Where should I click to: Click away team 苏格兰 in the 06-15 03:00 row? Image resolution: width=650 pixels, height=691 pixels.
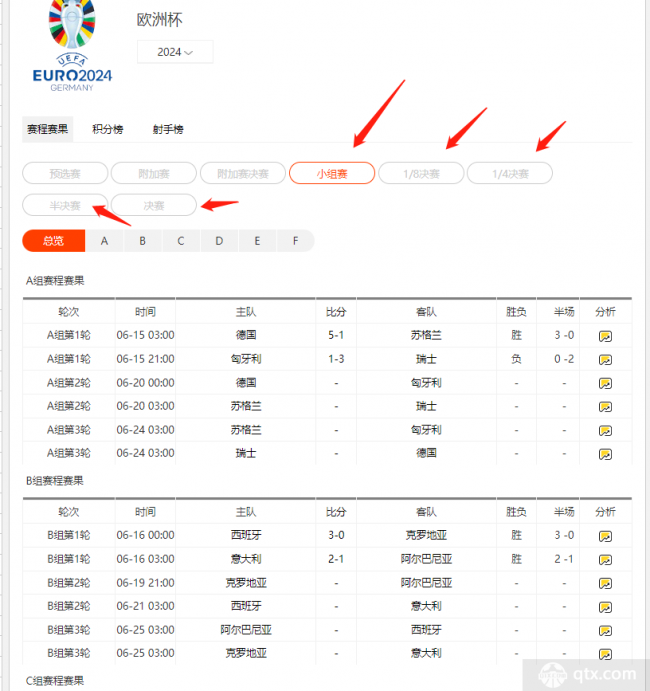(x=426, y=335)
